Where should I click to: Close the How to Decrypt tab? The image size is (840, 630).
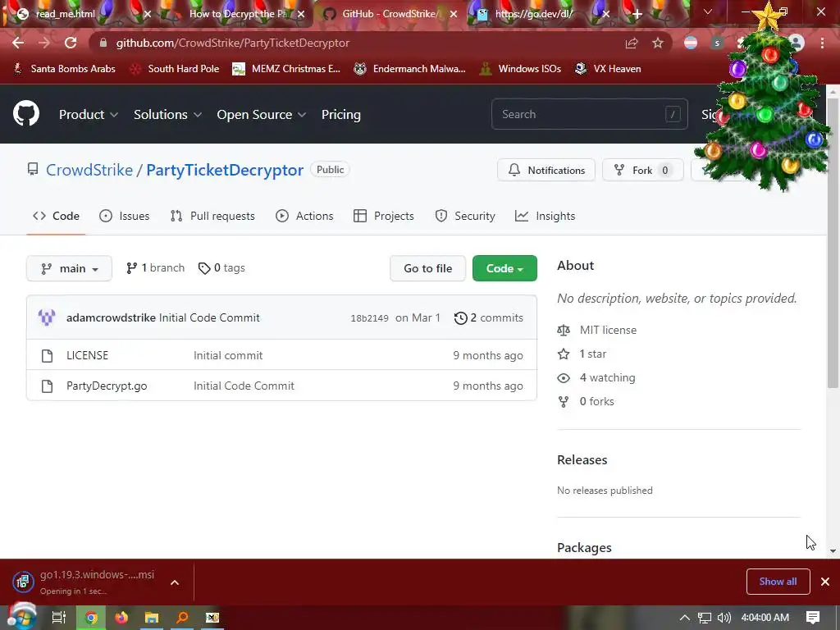point(301,14)
